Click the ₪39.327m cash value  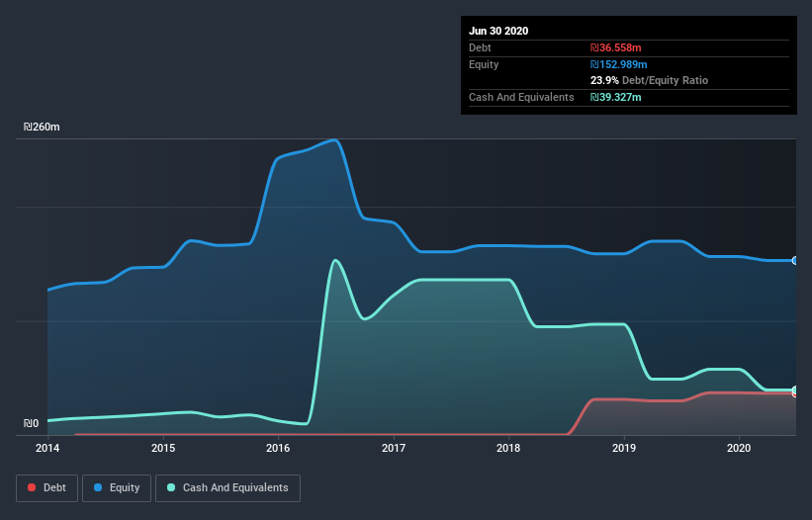[x=616, y=97]
